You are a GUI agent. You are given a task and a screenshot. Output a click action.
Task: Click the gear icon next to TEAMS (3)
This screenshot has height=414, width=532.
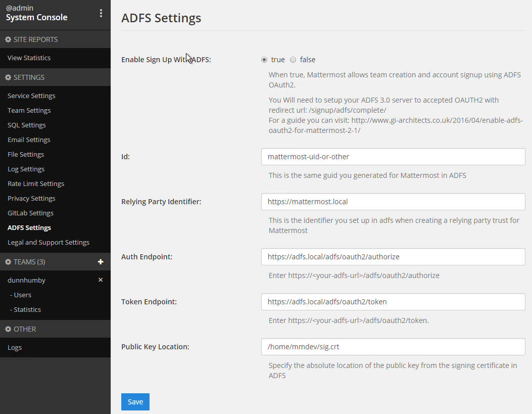8,262
